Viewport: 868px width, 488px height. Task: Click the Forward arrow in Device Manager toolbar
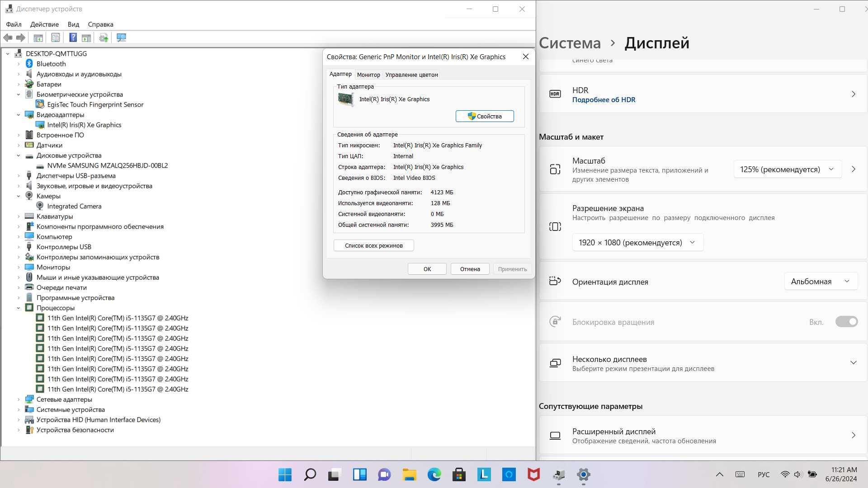pyautogui.click(x=21, y=38)
